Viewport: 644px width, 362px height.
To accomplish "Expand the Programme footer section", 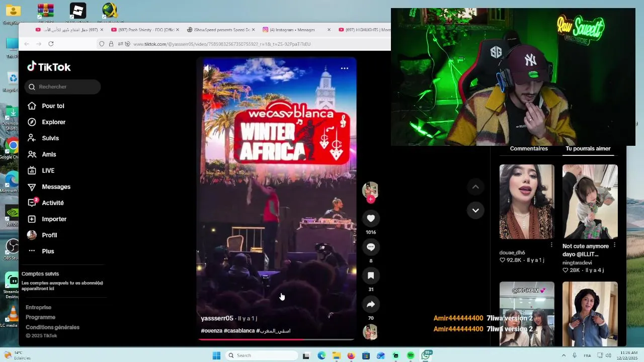I will pyautogui.click(x=41, y=317).
